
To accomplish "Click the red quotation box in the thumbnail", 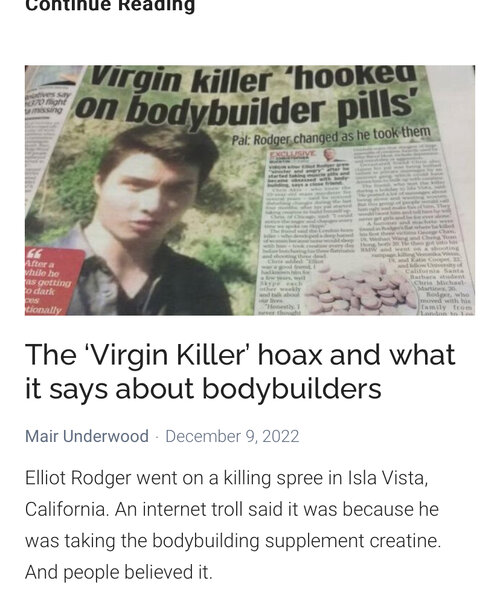I will click(54, 281).
